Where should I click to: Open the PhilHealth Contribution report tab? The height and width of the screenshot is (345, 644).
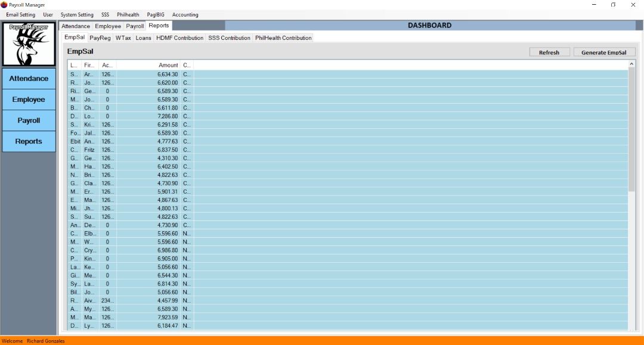(284, 37)
